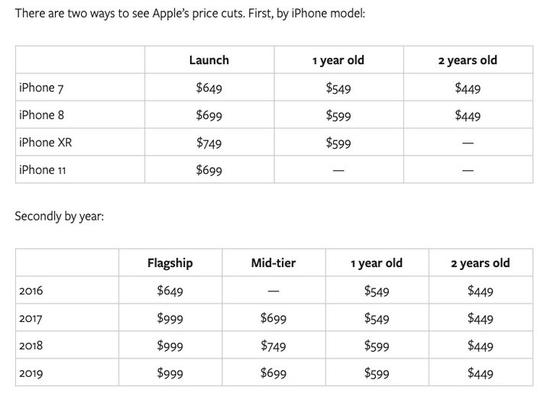Click the 2019 row label
550x405 pixels.
pos(31,373)
